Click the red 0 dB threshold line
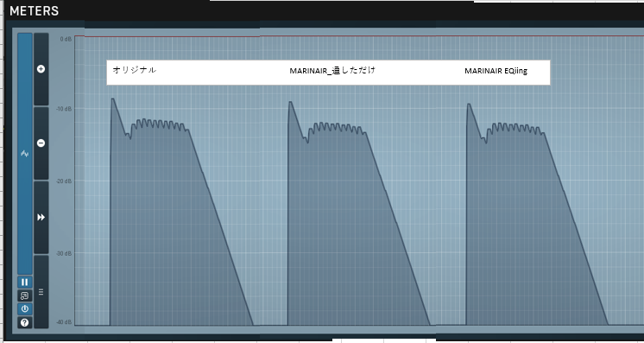This screenshot has height=343, width=644. point(359,36)
